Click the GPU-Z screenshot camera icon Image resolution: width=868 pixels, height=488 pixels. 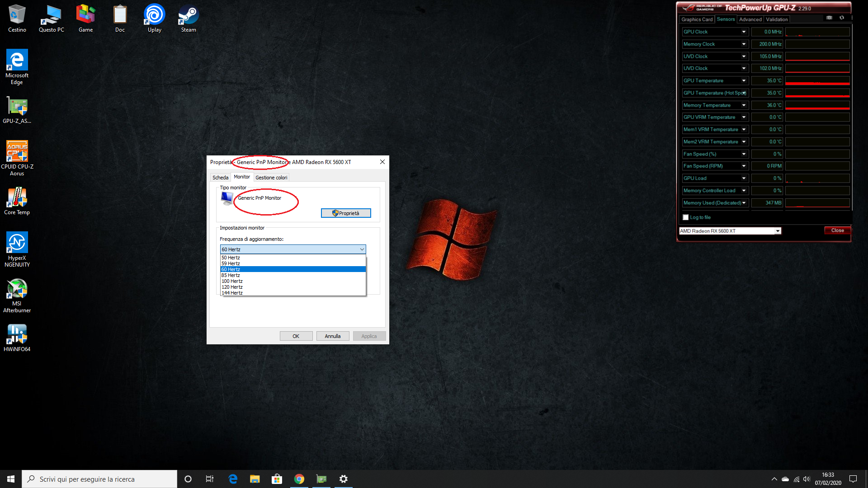point(829,18)
